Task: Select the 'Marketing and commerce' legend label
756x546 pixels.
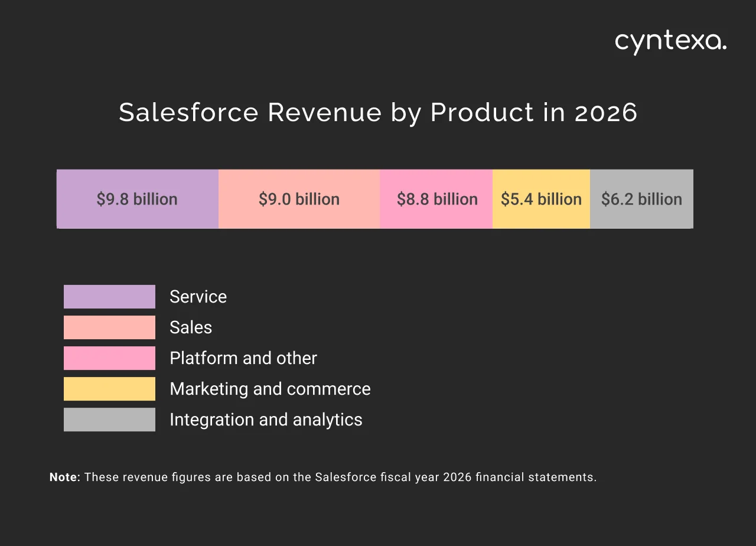Action: pyautogui.click(x=270, y=389)
